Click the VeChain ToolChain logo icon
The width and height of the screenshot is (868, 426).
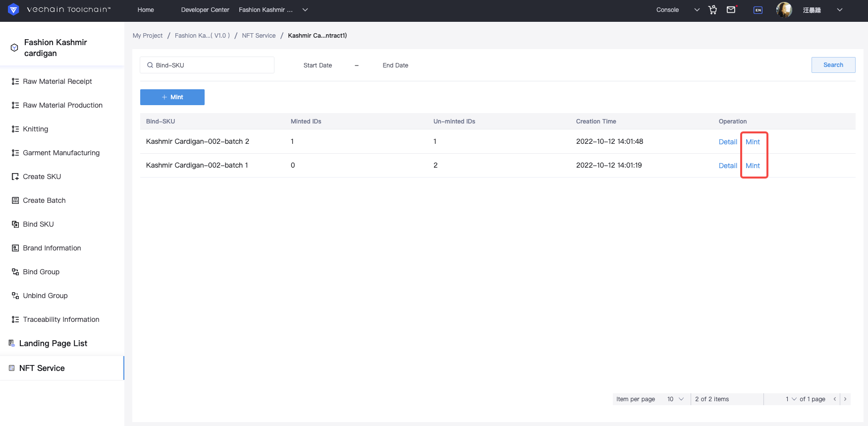[13, 9]
